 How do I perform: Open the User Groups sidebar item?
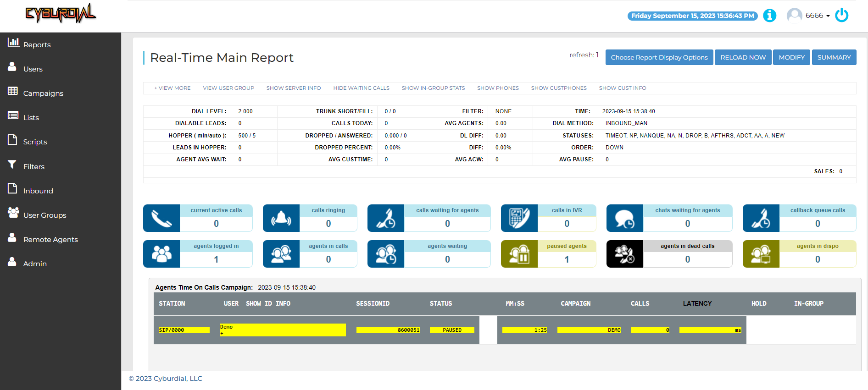click(x=45, y=215)
